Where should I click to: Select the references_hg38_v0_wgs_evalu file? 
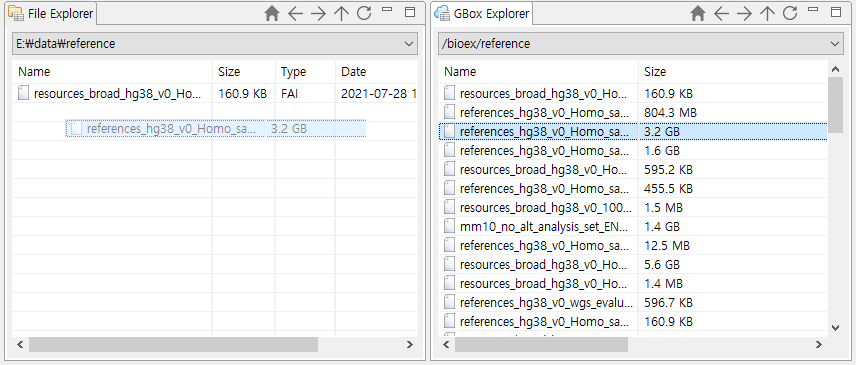(633, 302)
